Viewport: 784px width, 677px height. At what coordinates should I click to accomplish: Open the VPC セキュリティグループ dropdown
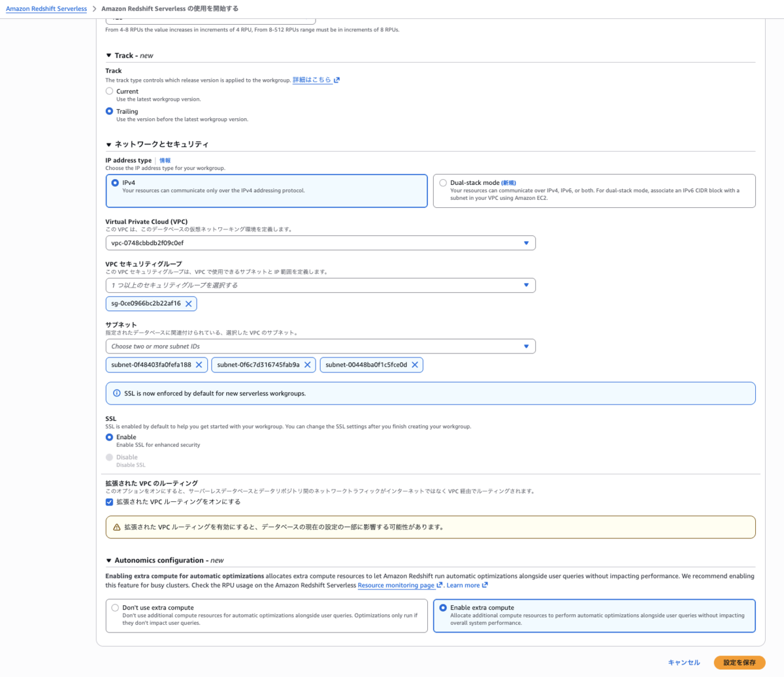point(320,285)
